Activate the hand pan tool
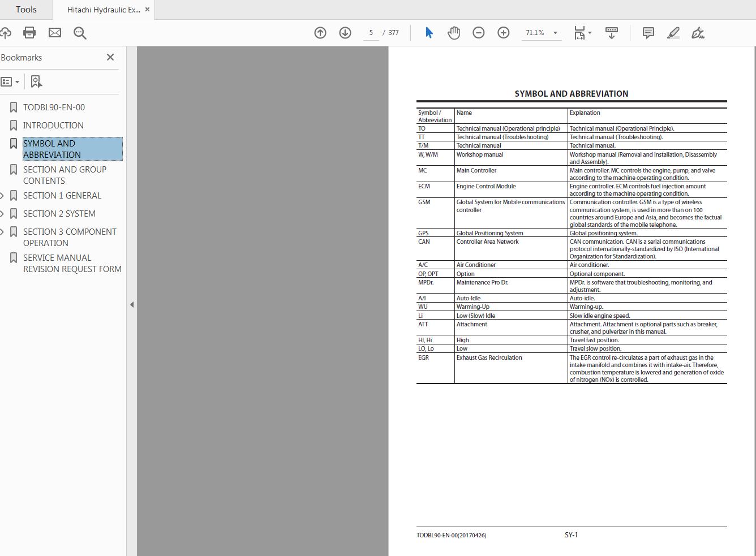This screenshot has height=556, width=756. pyautogui.click(x=454, y=33)
